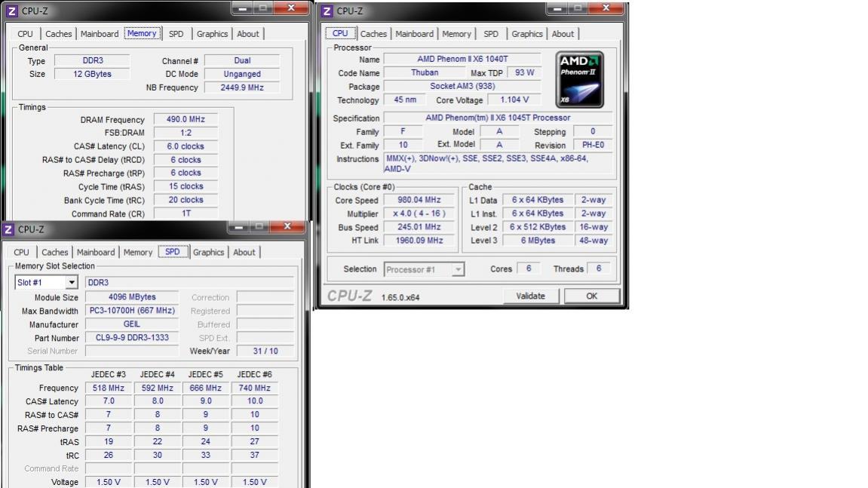Open the Memory tab in the right CPU window
Screen dimensions: 868x488
pyautogui.click(x=457, y=34)
